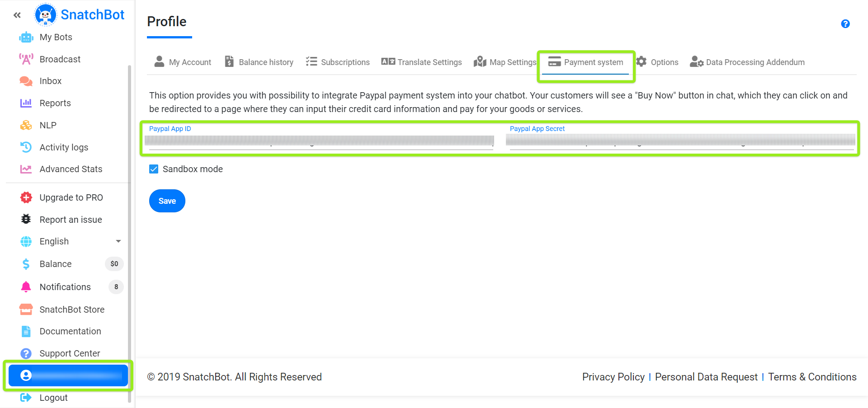Collapse the sidebar with the double chevron
This screenshot has height=408, width=868.
17,15
